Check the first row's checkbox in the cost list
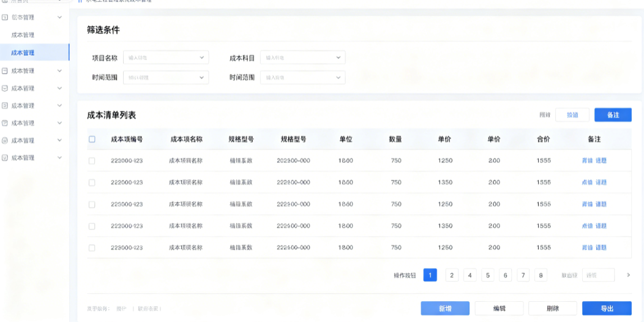Image resolution: width=644 pixels, height=322 pixels. (92, 160)
